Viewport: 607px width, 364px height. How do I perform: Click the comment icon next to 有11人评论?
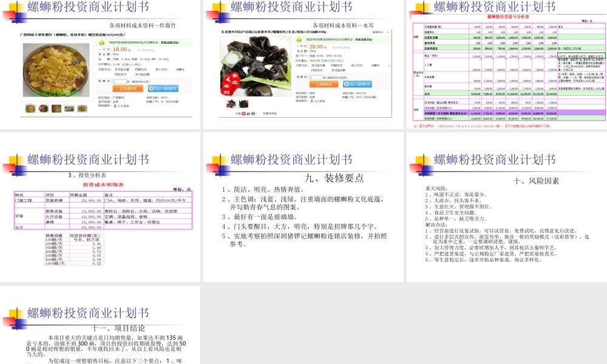click(x=124, y=64)
